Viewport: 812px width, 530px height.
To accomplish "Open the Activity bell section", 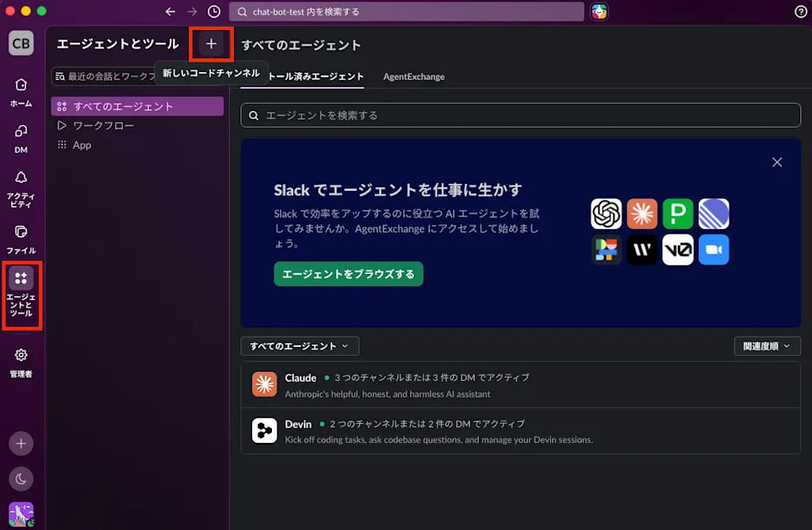I will tap(21, 189).
